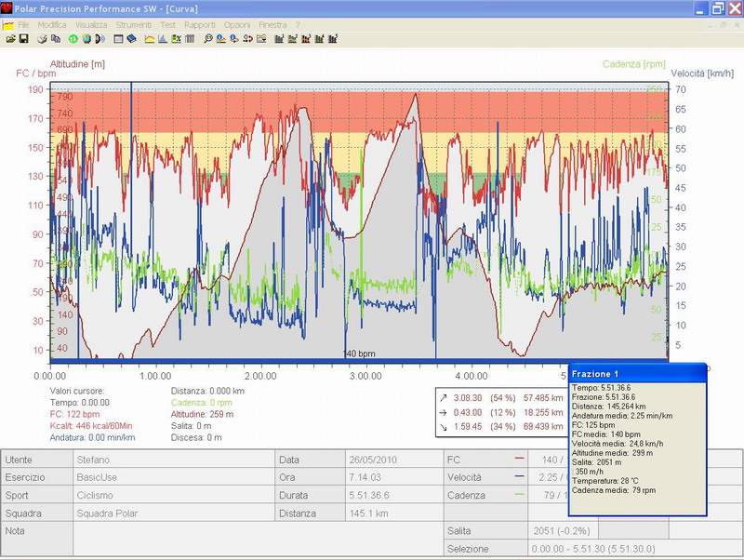The image size is (744, 560).
Task: Copy using the duplicate pages toolbar icon
Action: pos(56,39)
